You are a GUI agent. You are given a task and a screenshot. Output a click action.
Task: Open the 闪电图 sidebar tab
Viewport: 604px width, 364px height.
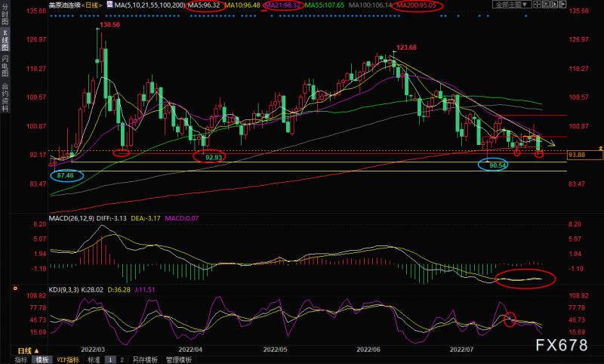pyautogui.click(x=5, y=66)
